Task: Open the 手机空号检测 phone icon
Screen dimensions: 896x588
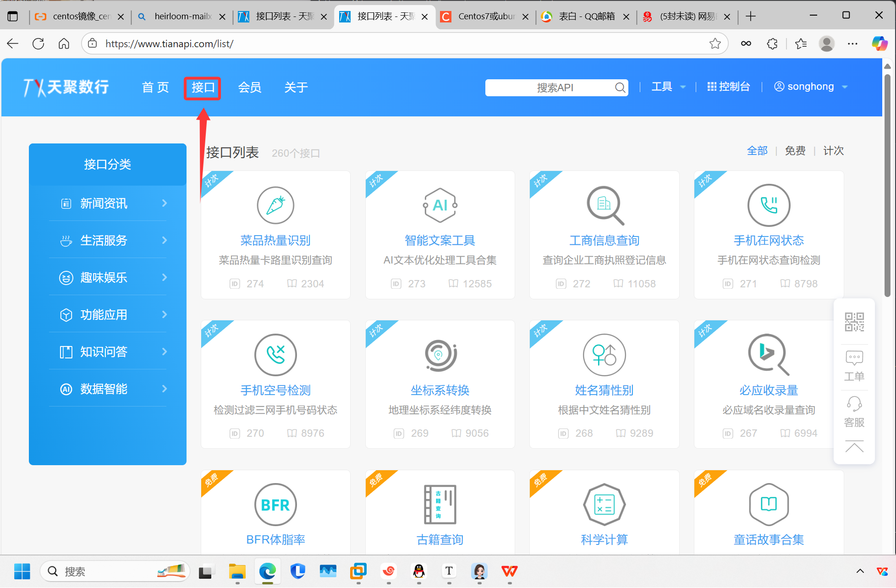Action: pos(275,355)
